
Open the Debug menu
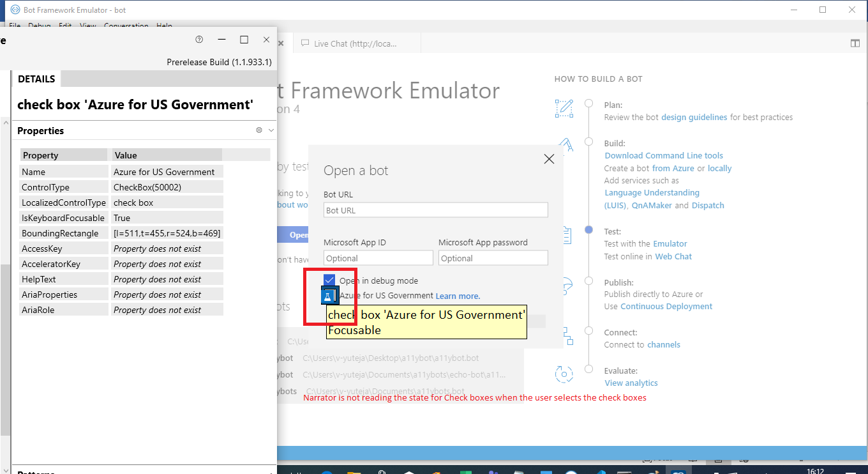[x=39, y=26]
